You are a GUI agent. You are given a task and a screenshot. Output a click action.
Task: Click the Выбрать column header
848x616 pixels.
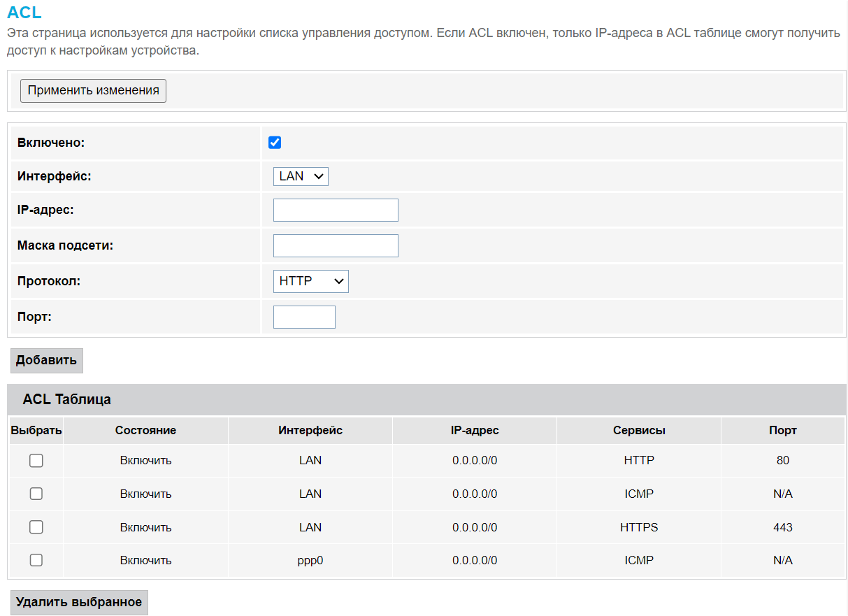tap(36, 431)
